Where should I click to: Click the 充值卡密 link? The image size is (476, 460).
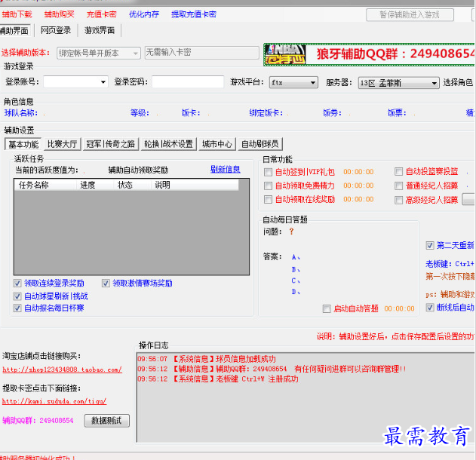click(101, 14)
